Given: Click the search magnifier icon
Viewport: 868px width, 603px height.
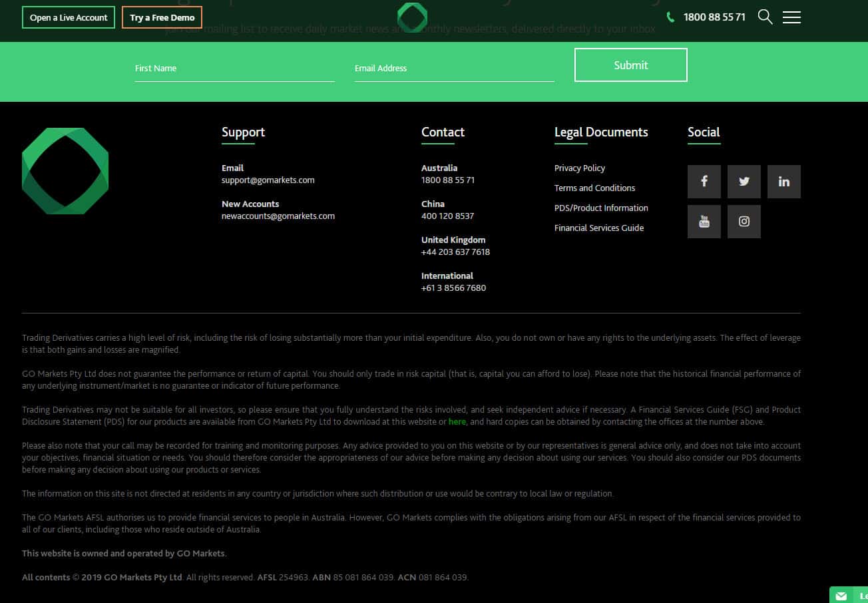Looking at the screenshot, I should pos(765,17).
